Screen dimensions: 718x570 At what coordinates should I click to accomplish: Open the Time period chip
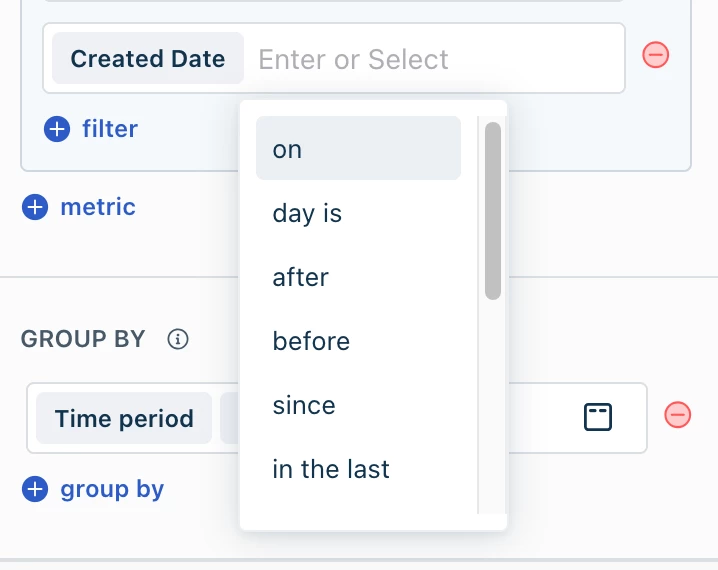tap(124, 418)
